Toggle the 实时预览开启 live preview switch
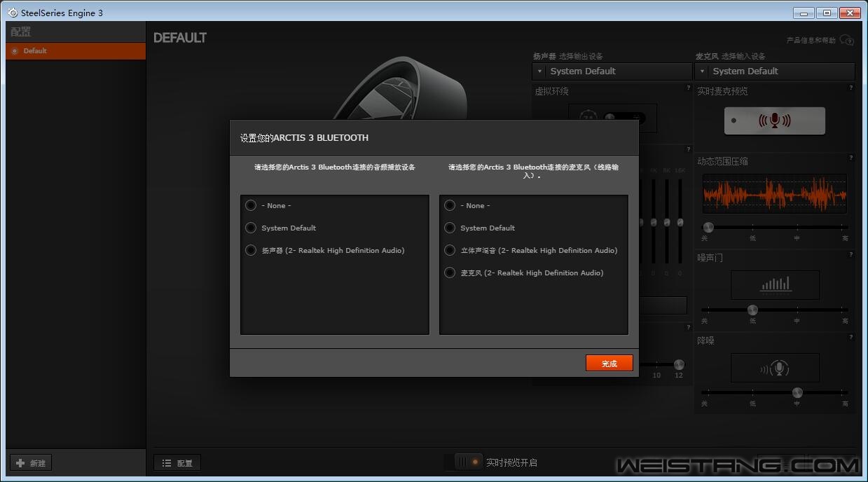 pyautogui.click(x=469, y=462)
